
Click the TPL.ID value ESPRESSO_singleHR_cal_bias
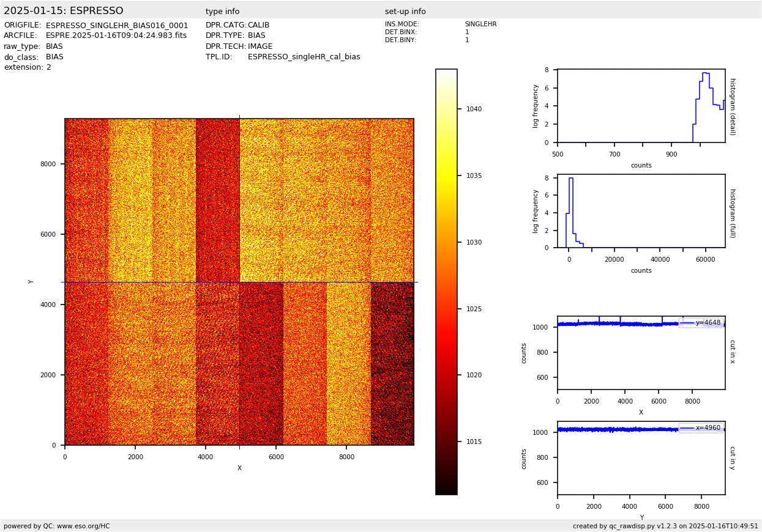[x=304, y=57]
